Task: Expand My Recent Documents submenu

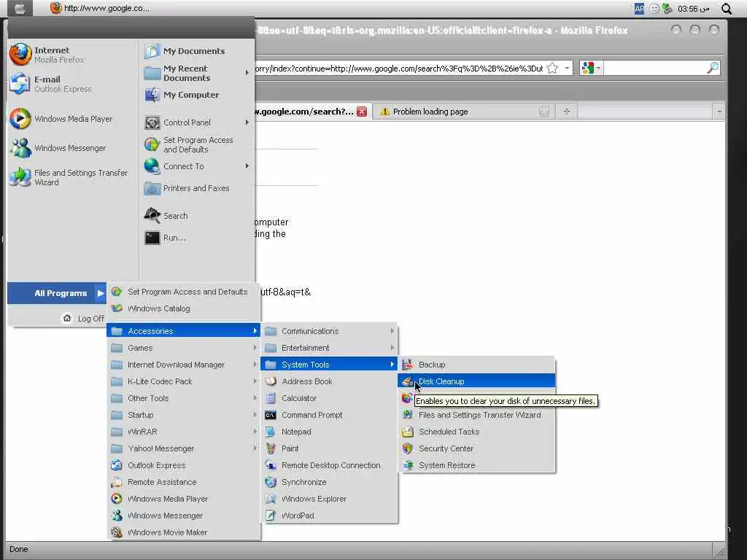Action: click(247, 73)
